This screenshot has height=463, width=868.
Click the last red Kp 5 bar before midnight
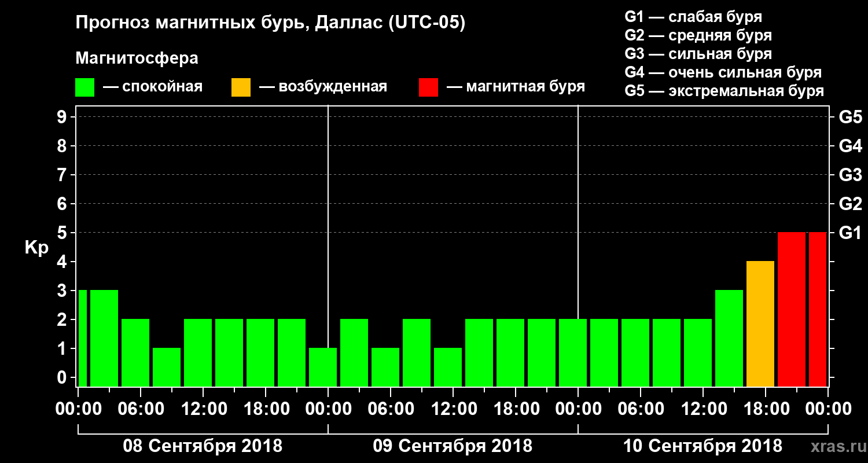[818, 309]
